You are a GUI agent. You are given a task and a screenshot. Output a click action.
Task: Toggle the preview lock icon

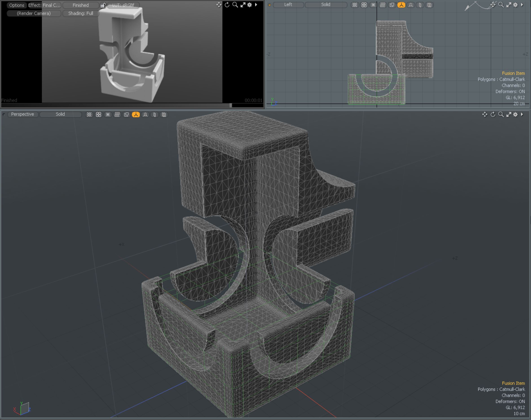[x=103, y=5]
